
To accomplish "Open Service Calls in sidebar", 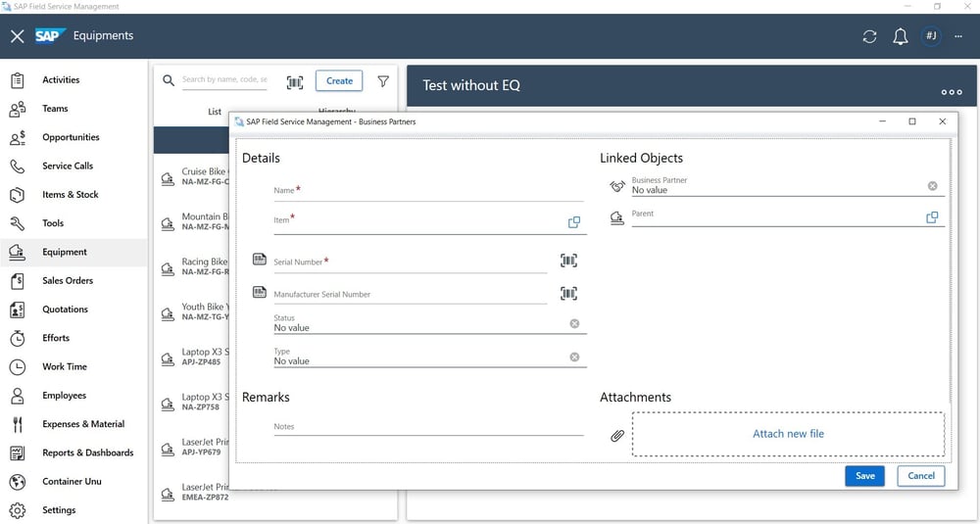I will click(68, 166).
